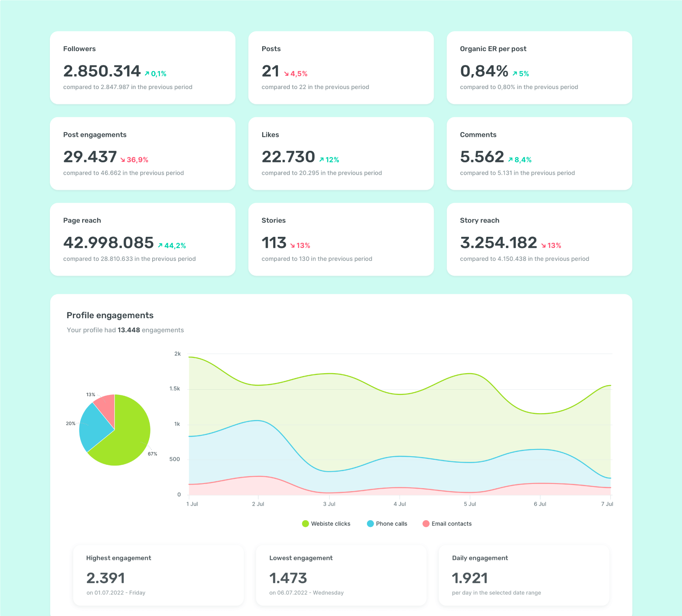Toggle the Email contacts legend entry
Viewport: 682px width, 616px height.
click(x=451, y=524)
